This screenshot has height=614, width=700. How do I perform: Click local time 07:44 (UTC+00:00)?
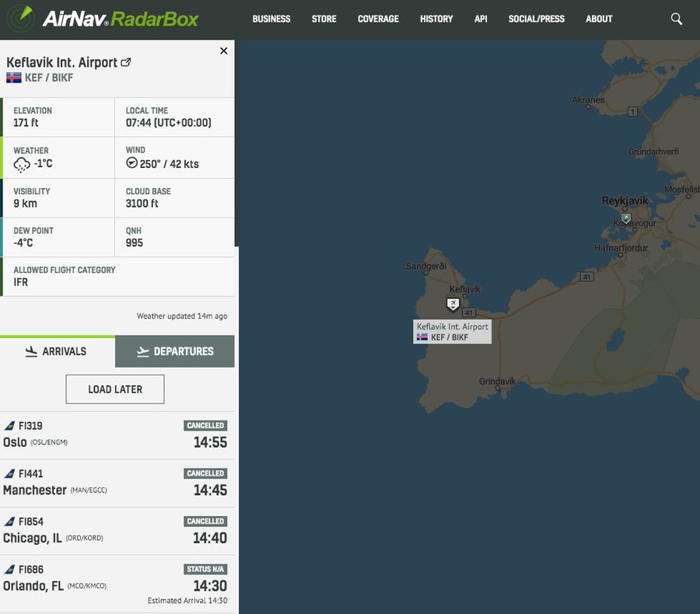[168, 123]
